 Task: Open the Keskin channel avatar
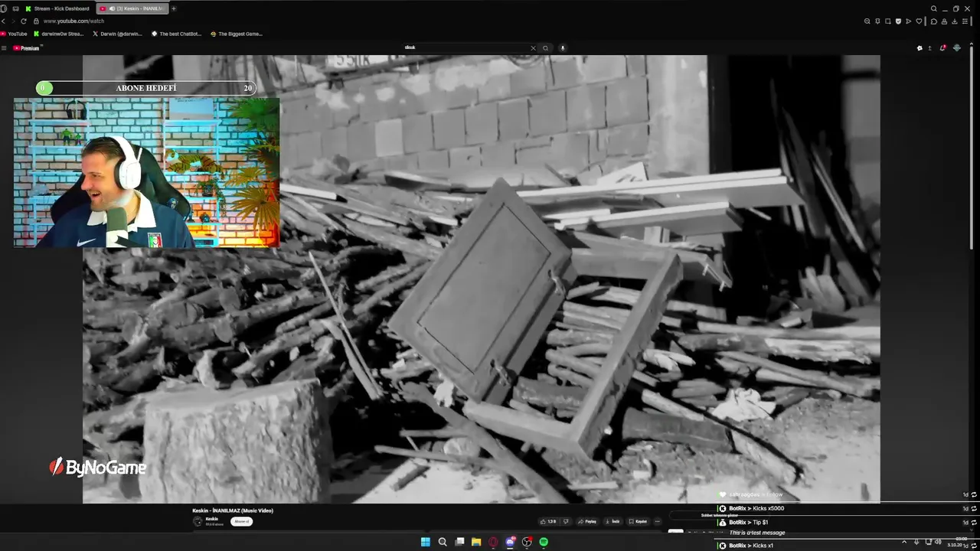click(x=198, y=521)
